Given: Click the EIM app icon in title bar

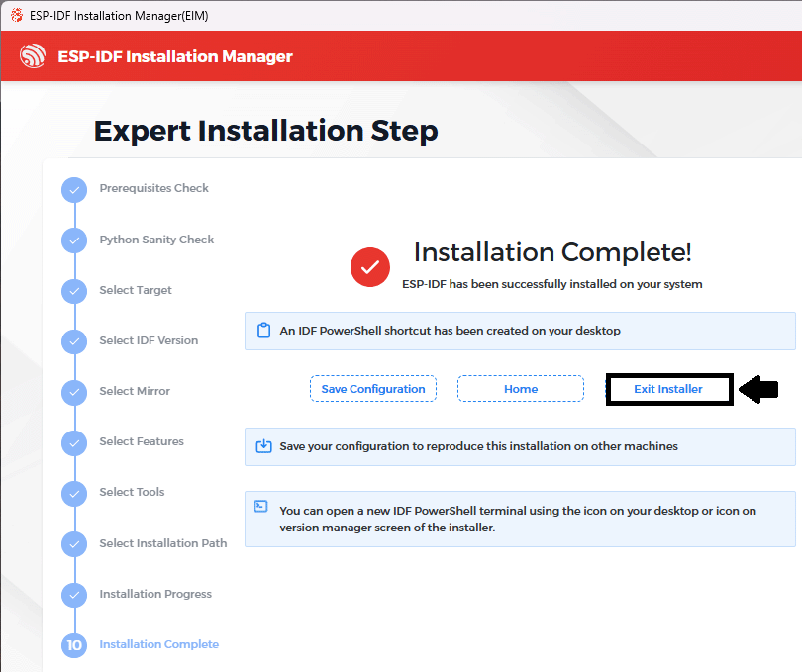Looking at the screenshot, I should [17, 16].
